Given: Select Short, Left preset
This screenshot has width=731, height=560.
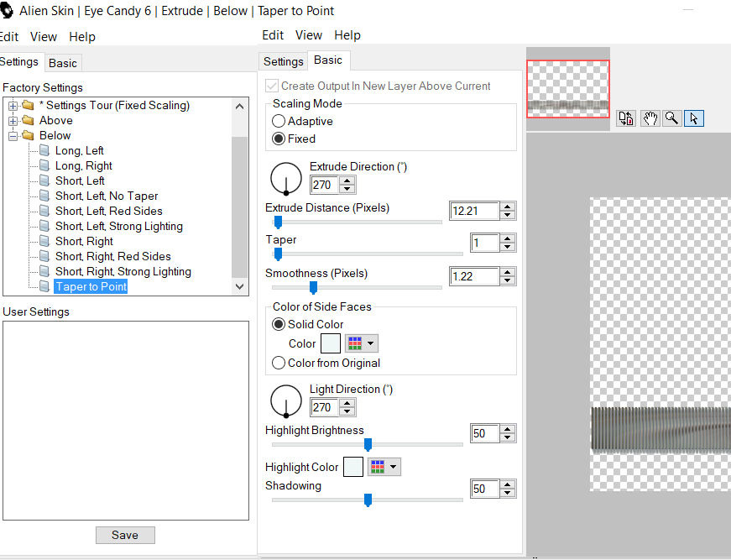Looking at the screenshot, I should pyautogui.click(x=80, y=181).
